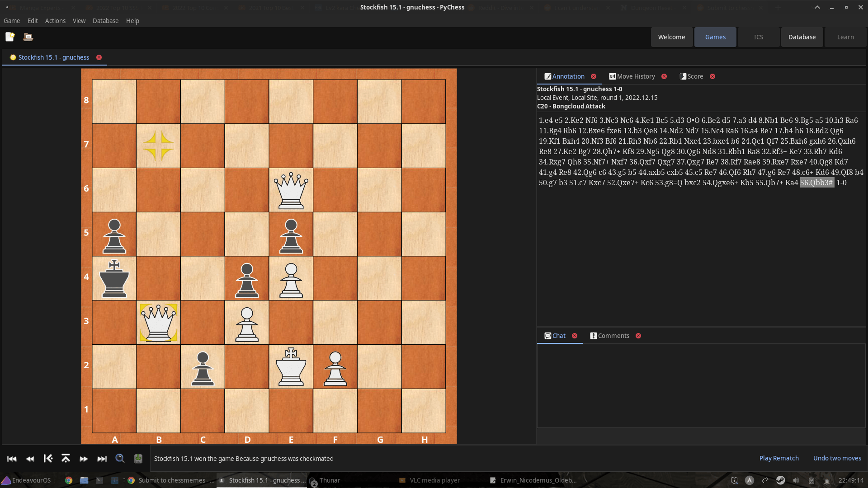Close the Chat panel

575,336
